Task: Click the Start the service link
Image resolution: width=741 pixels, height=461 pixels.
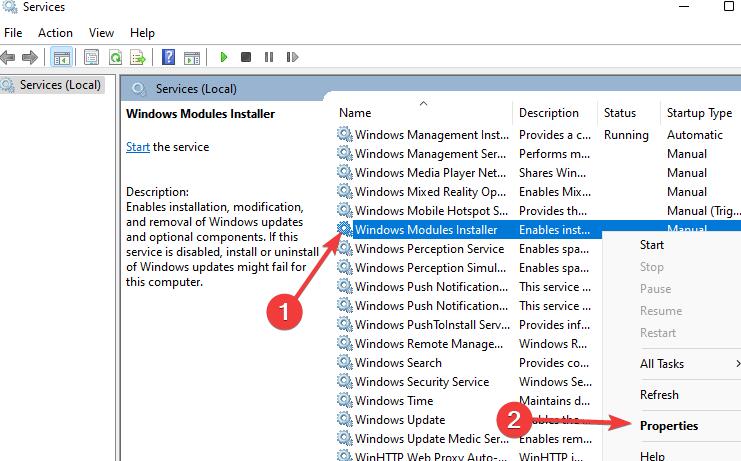Action: pos(138,147)
